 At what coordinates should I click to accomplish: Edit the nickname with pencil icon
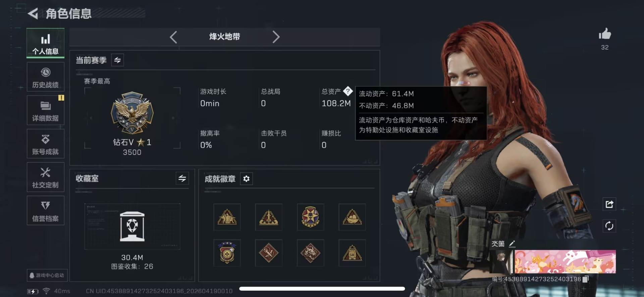(x=512, y=244)
